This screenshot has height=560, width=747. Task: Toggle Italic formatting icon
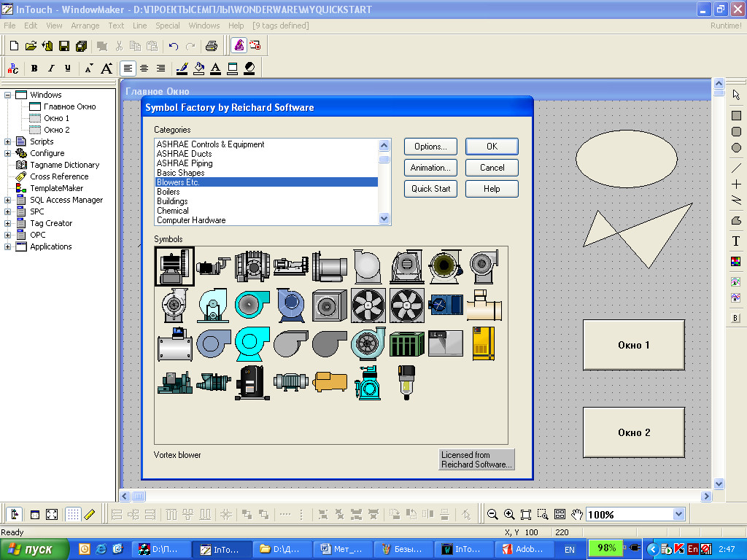coord(51,68)
